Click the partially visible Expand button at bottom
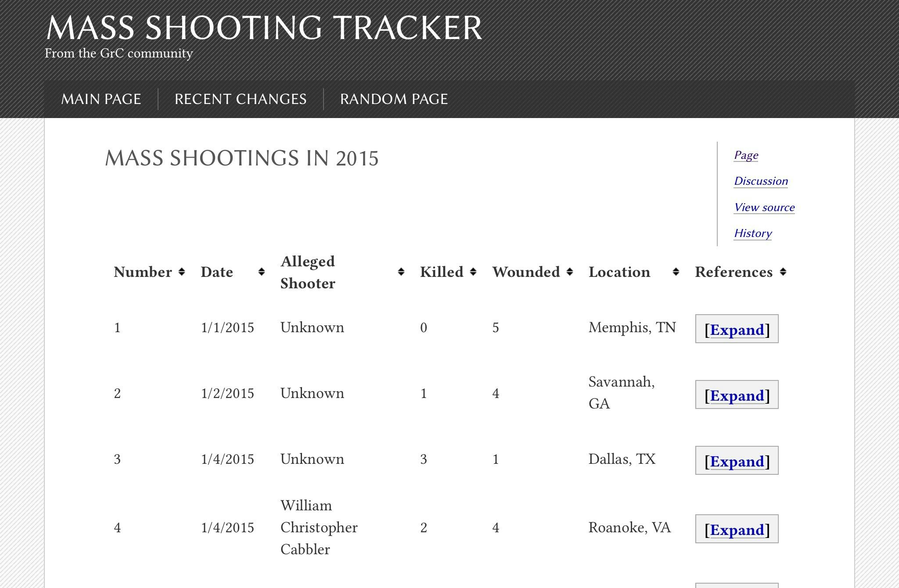 pyautogui.click(x=737, y=585)
